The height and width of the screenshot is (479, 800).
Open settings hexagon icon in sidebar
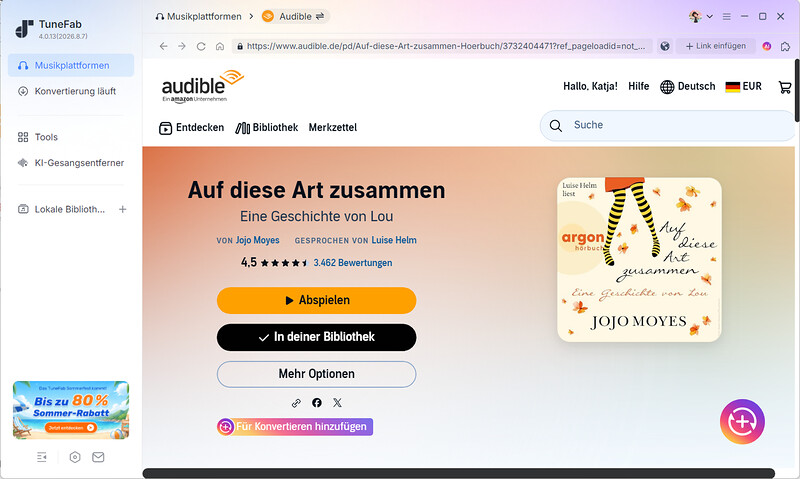pos(75,457)
